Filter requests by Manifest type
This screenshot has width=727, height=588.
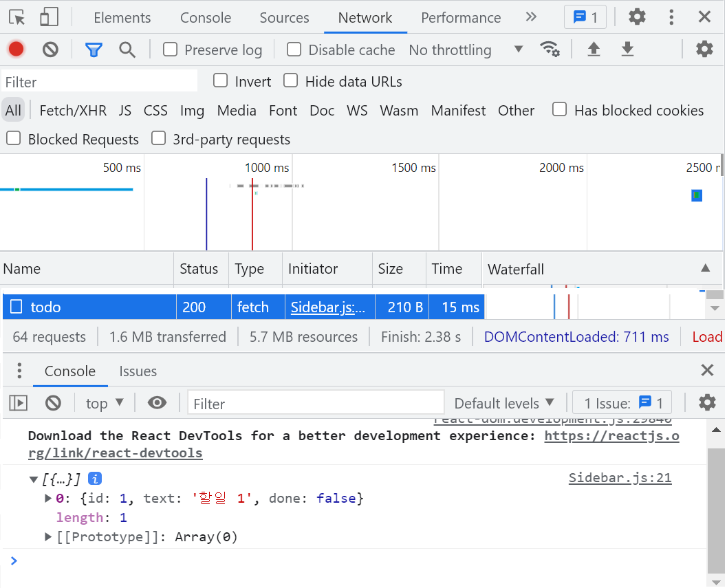458,110
